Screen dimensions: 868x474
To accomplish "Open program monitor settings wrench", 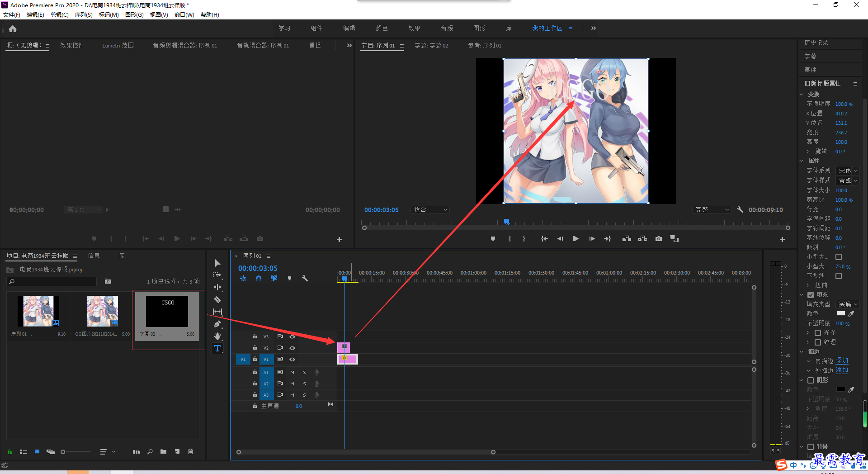I will pyautogui.click(x=740, y=209).
